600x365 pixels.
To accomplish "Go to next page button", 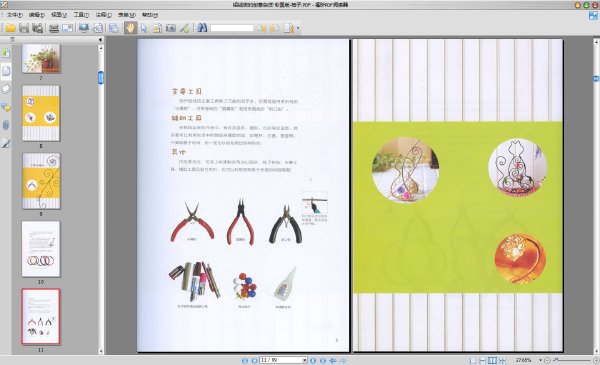I will coord(313,360).
